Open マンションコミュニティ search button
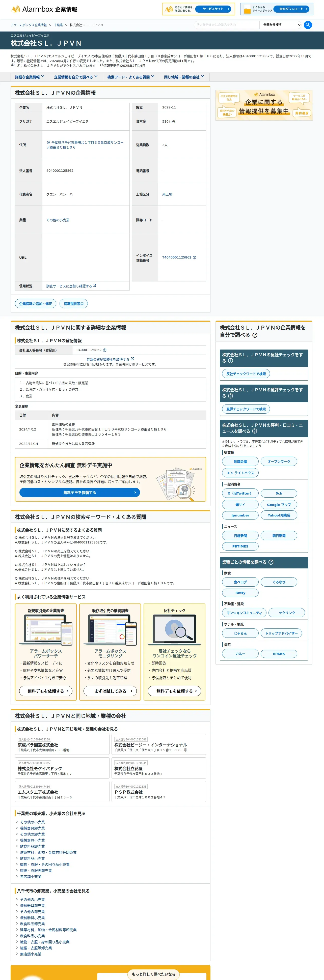 coord(244,613)
